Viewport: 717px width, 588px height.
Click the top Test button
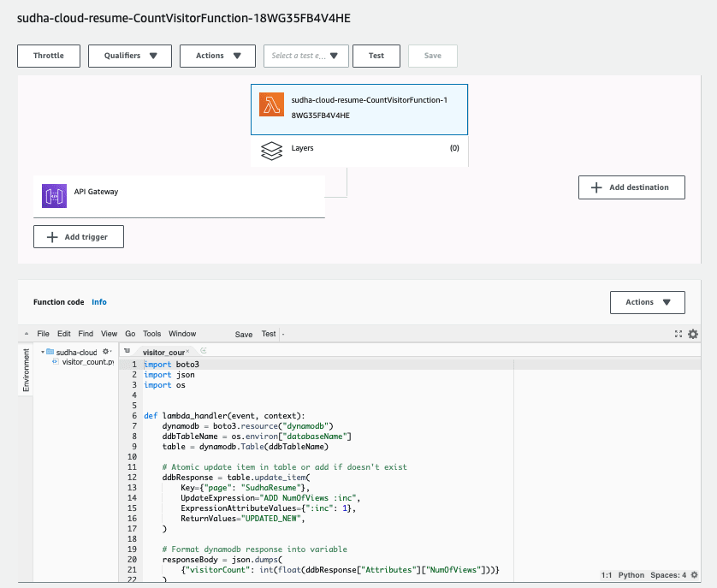pyautogui.click(x=376, y=56)
